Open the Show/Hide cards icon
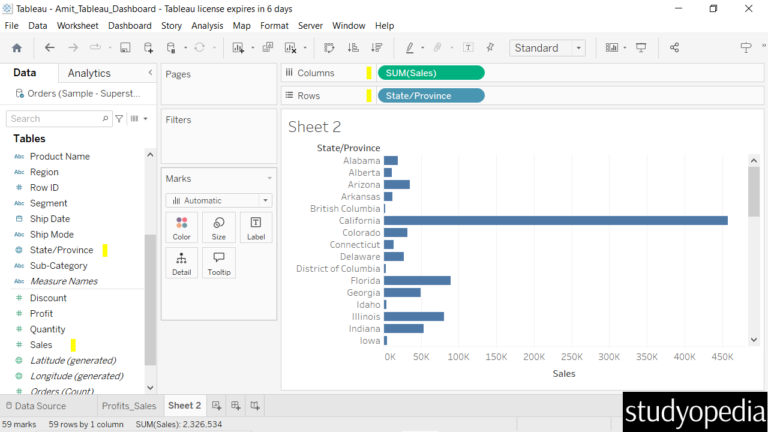 click(612, 48)
